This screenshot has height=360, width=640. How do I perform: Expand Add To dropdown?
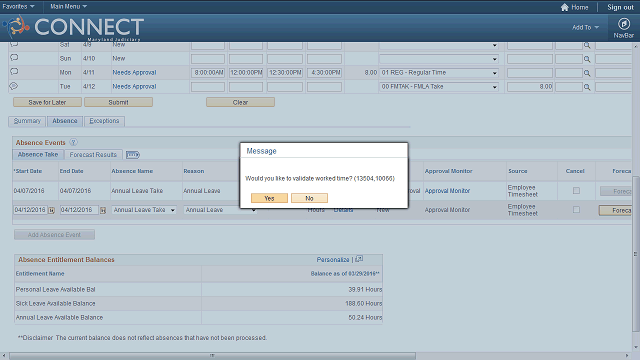click(x=585, y=27)
